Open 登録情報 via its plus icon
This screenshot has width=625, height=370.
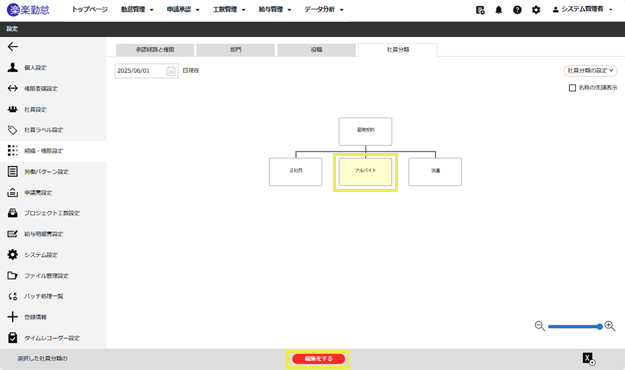[x=13, y=317]
